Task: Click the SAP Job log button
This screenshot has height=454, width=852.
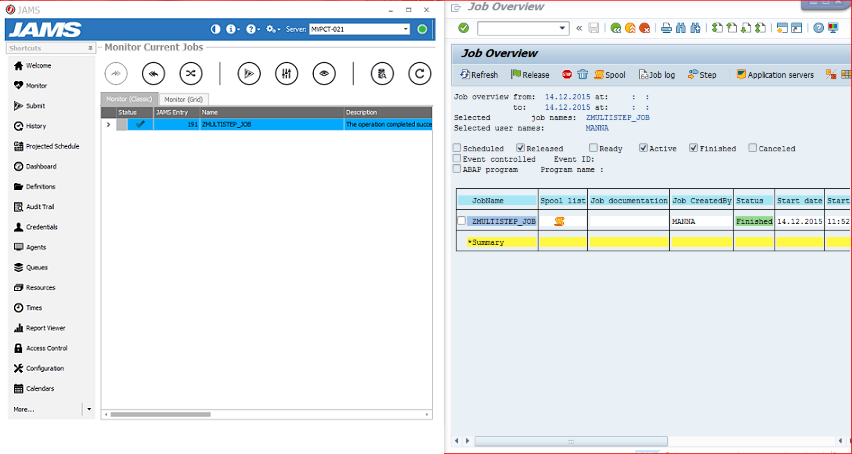Action: (656, 74)
